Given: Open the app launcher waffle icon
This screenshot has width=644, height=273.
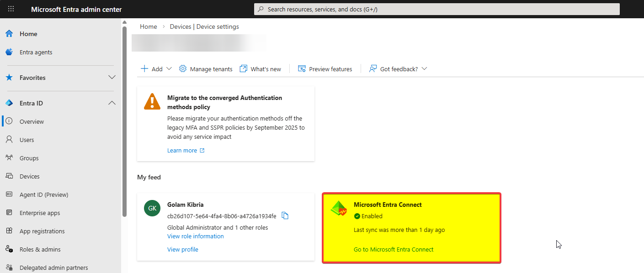Looking at the screenshot, I should (x=11, y=9).
